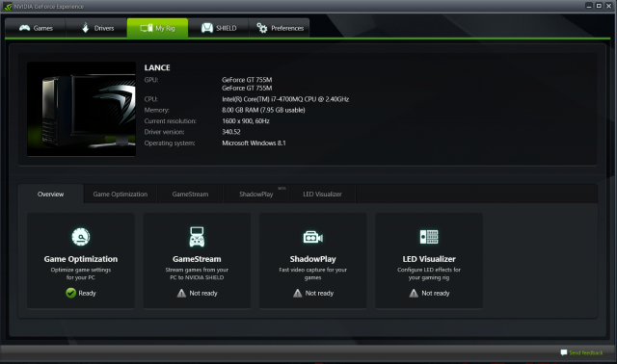This screenshot has width=617, height=364.
Task: Click the Fast video capture description
Action: (x=312, y=273)
